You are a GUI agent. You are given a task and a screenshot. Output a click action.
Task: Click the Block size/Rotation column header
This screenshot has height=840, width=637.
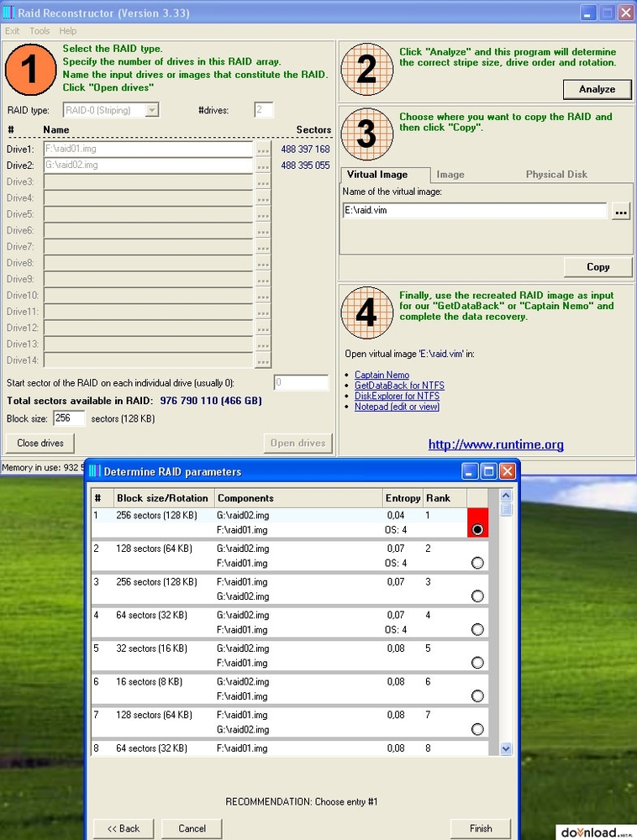(x=163, y=498)
